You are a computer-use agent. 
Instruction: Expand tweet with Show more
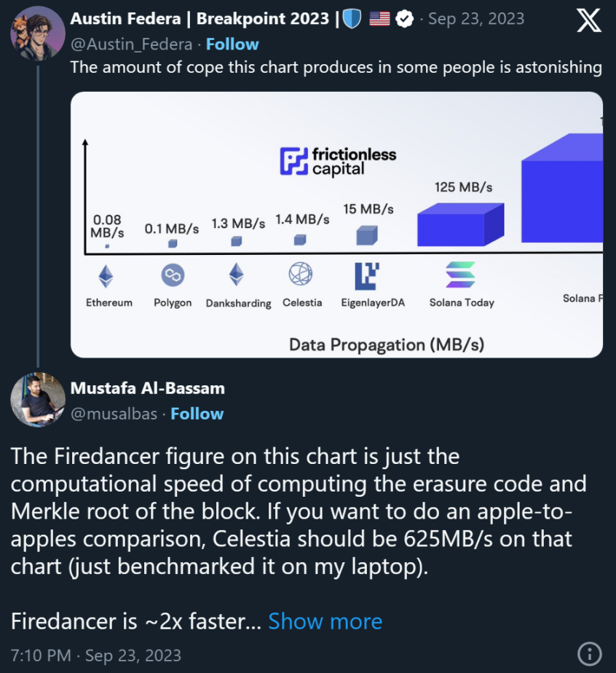point(325,621)
